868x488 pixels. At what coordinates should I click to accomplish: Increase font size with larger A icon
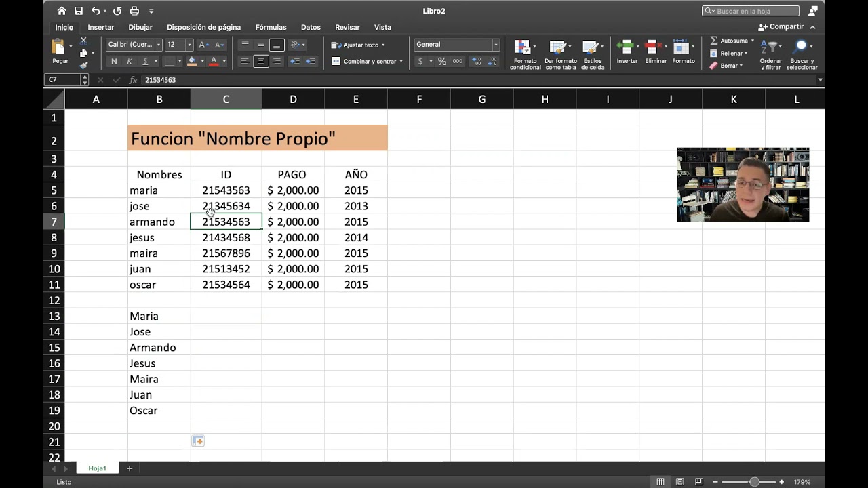point(203,45)
